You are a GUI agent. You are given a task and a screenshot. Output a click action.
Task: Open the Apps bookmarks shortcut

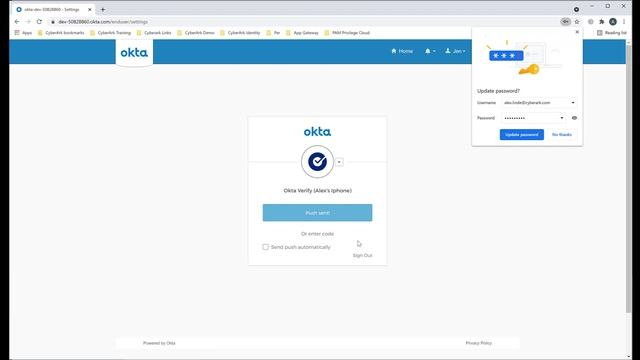coord(23,33)
